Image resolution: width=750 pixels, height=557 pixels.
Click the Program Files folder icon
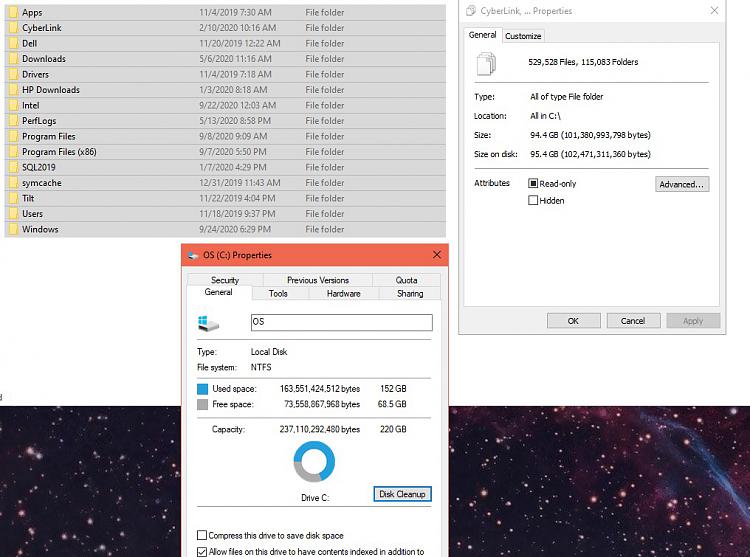(13, 136)
